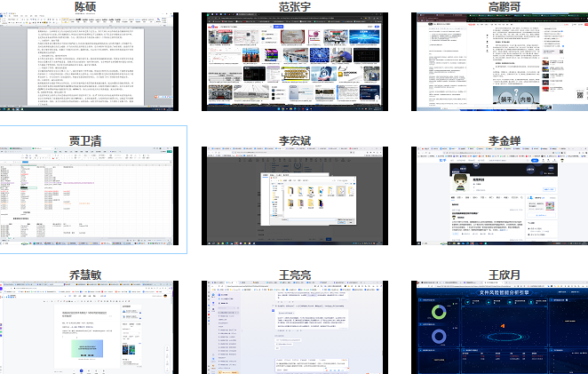Click the student name label 王亮亮
Screen dimensions: 588x374
coord(295,275)
